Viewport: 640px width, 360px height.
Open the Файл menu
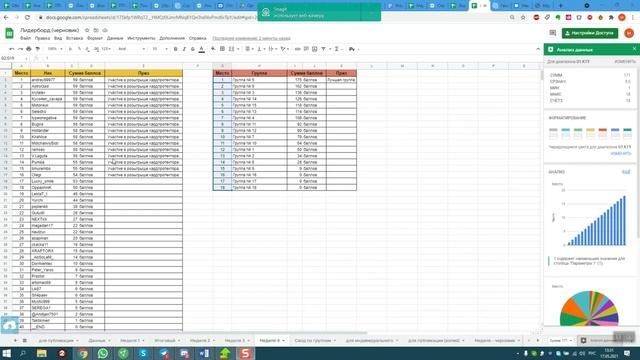25,38
